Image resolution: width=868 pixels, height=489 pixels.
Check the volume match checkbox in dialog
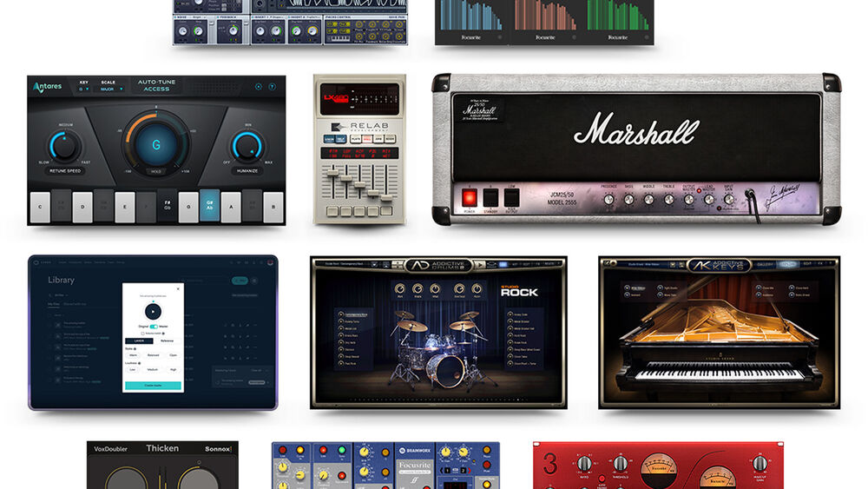(142, 334)
